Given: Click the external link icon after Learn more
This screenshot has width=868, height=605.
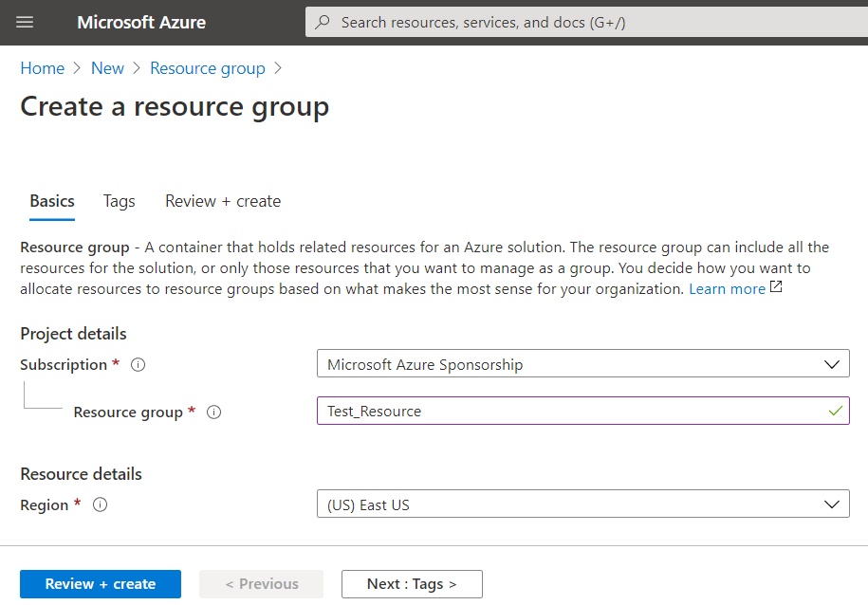Looking at the screenshot, I should [x=776, y=286].
